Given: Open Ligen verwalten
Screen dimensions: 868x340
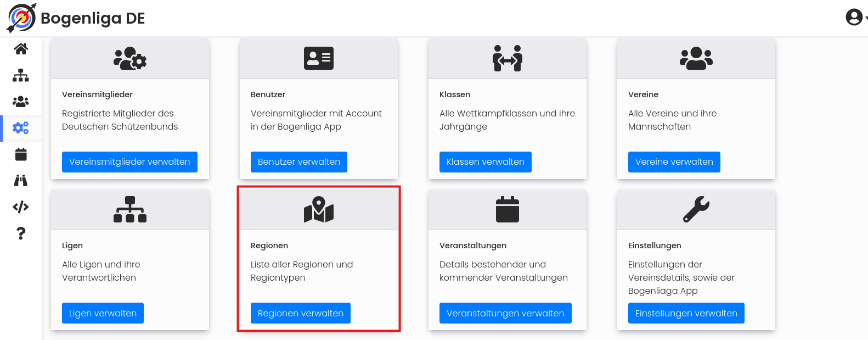Looking at the screenshot, I should coord(103,313).
